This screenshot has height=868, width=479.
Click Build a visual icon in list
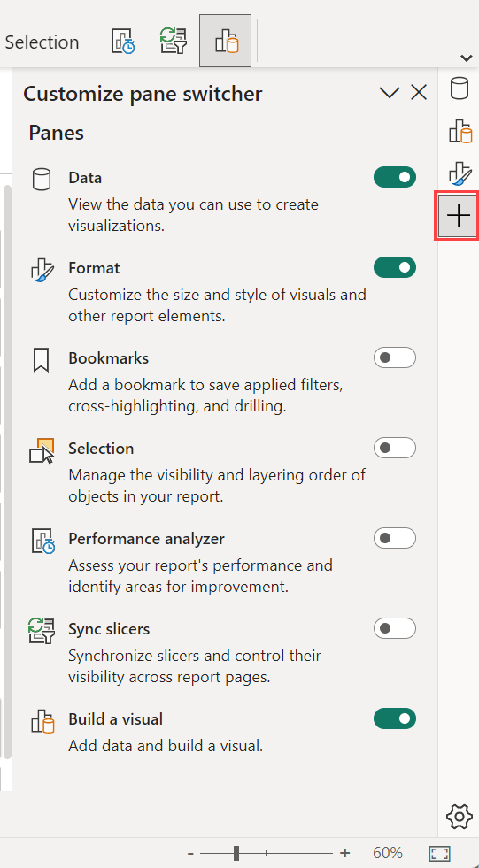[x=42, y=722]
